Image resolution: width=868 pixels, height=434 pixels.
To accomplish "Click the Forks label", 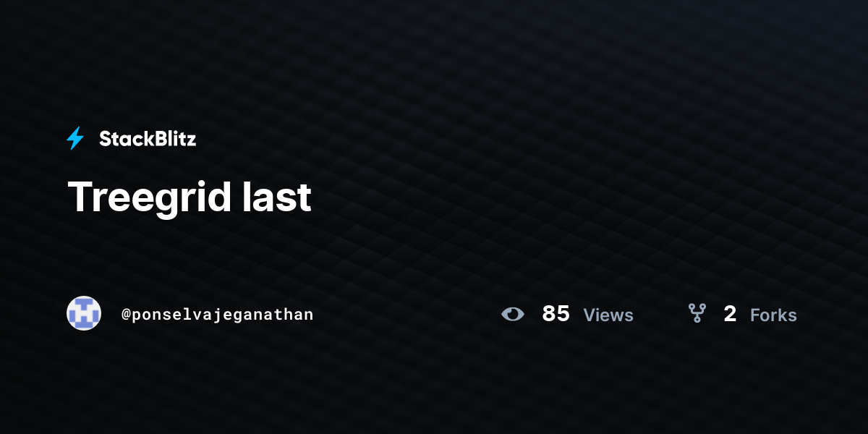I will [x=773, y=315].
